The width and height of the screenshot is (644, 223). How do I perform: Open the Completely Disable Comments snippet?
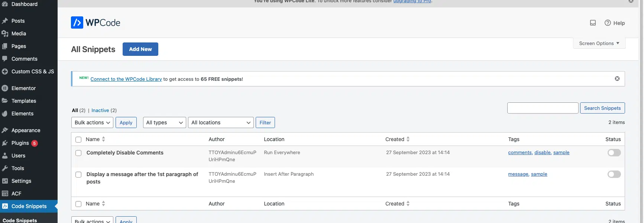tap(125, 153)
